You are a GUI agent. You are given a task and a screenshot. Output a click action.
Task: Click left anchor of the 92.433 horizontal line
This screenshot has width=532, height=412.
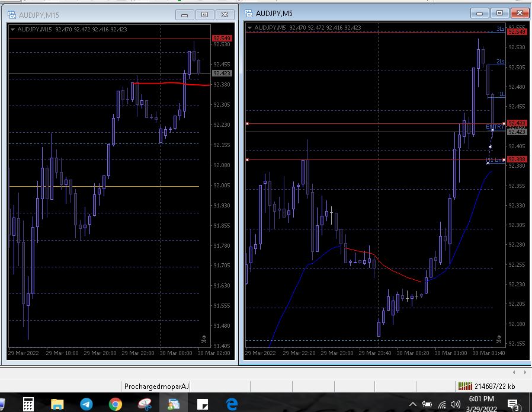pyautogui.click(x=248, y=124)
